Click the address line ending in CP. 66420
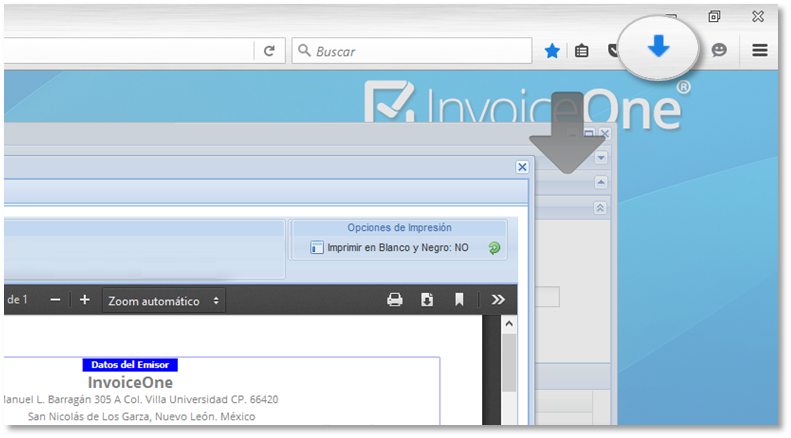791x438 pixels. point(141,400)
